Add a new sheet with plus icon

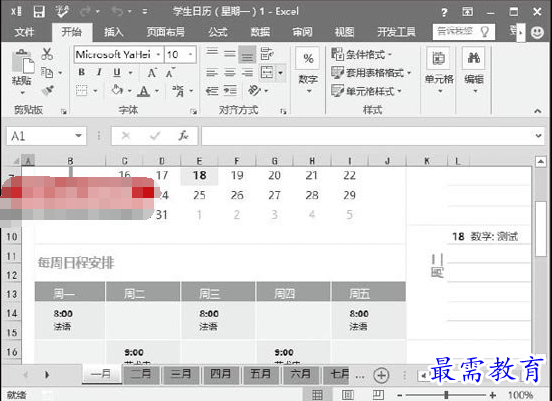[x=381, y=375]
